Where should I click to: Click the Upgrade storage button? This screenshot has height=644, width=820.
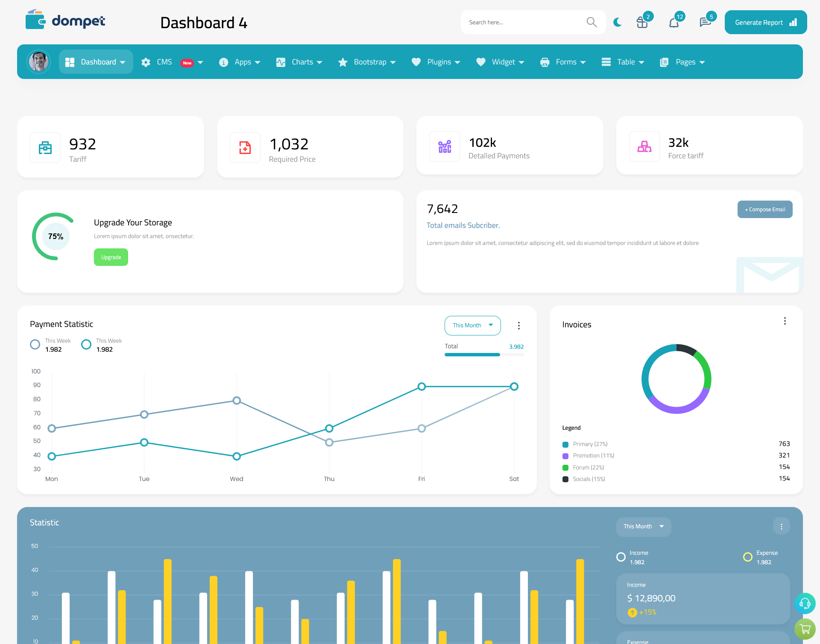[111, 257]
